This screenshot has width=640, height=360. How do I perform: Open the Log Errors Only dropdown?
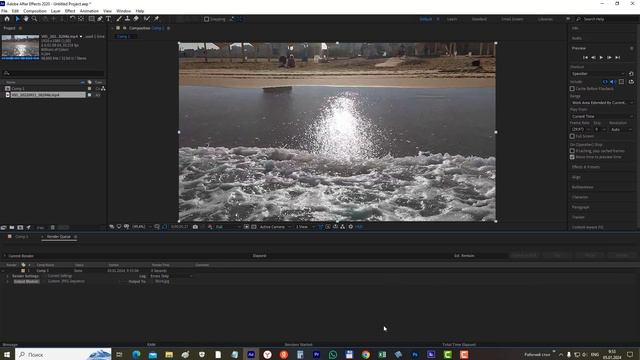tap(171, 276)
